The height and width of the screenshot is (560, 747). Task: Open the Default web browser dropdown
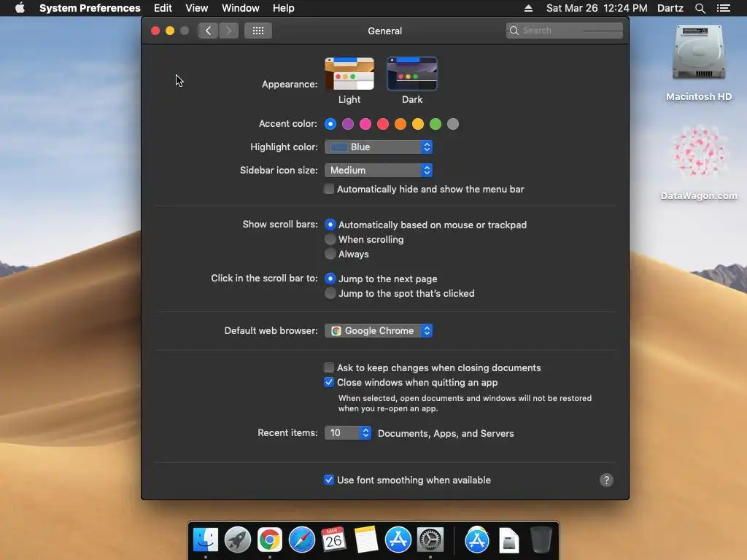click(379, 331)
